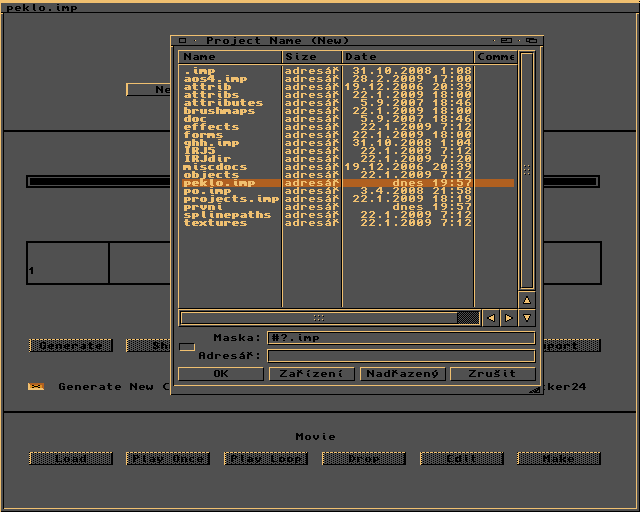This screenshot has height=512, width=640.
Task: Click the zoom gadget in dialog title bar
Action: [506, 40]
